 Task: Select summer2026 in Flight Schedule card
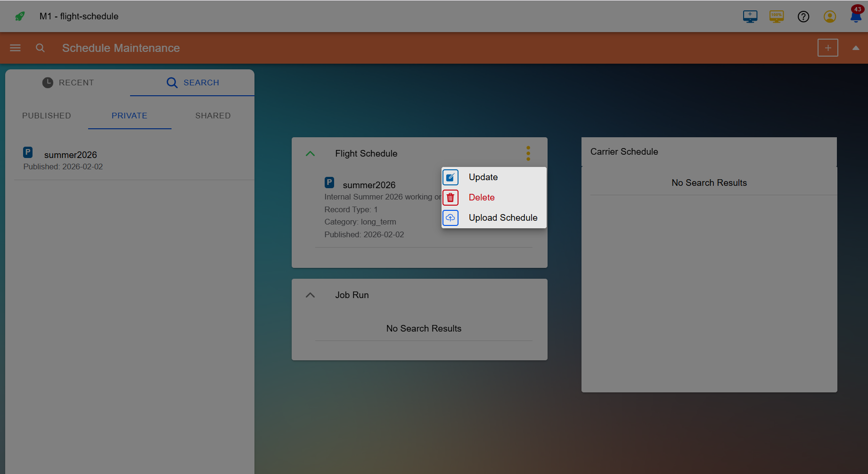[369, 185]
